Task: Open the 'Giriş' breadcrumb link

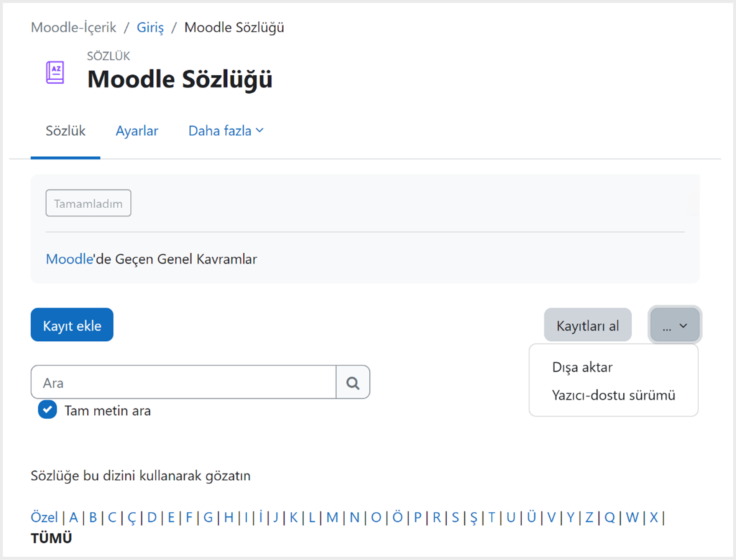Action: [x=150, y=28]
